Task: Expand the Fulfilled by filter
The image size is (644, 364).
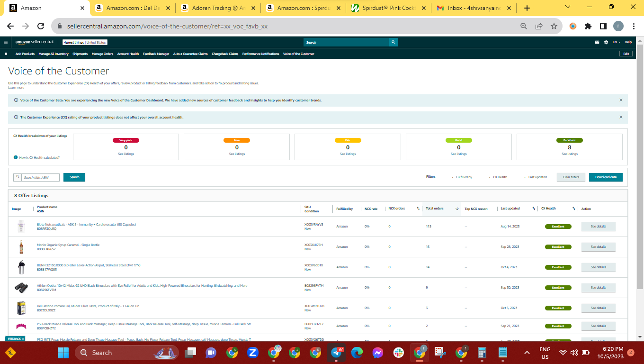Action: click(462, 177)
